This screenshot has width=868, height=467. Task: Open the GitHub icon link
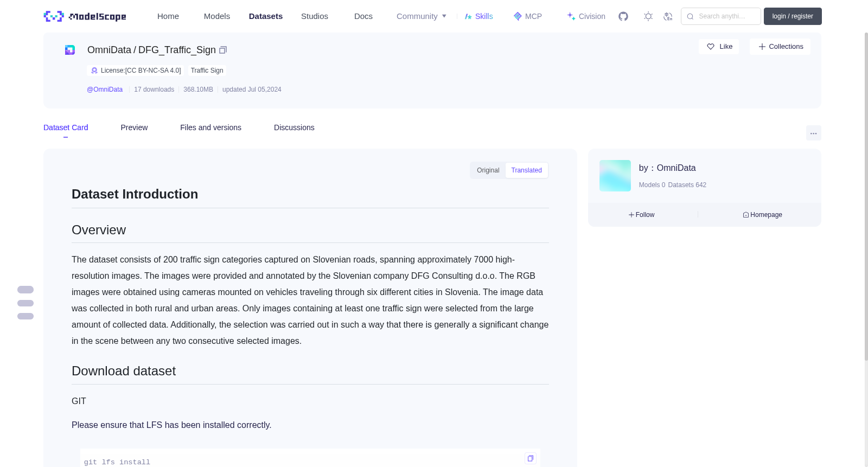(623, 16)
